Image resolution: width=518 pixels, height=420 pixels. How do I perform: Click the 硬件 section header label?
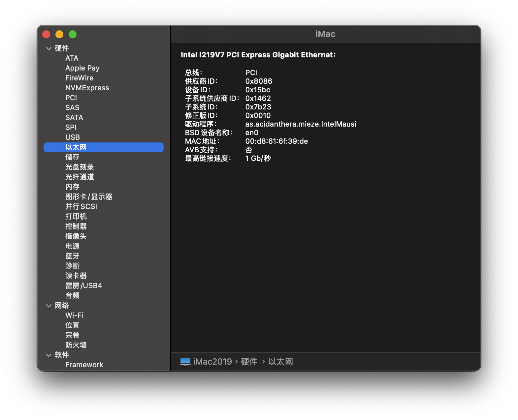62,48
